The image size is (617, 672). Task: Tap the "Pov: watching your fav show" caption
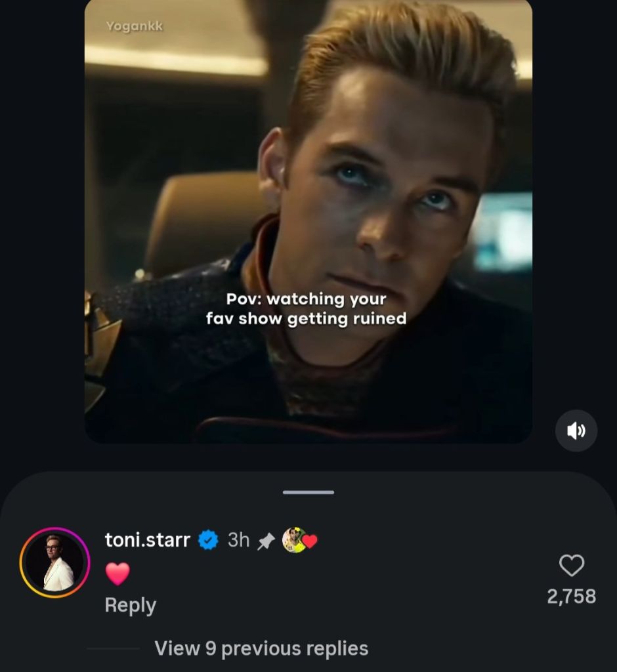point(306,309)
